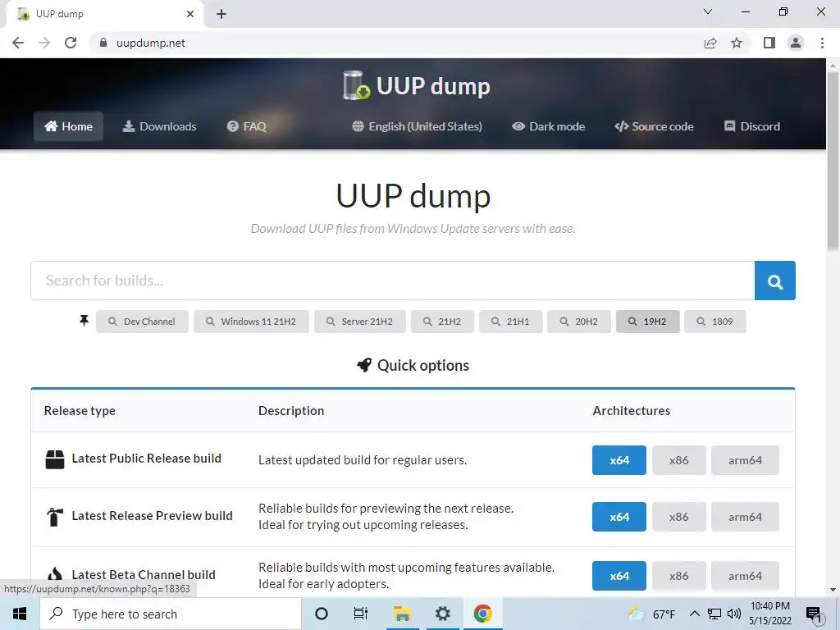Click the pin icon before quick searches
The width and height of the screenshot is (840, 630).
click(84, 321)
